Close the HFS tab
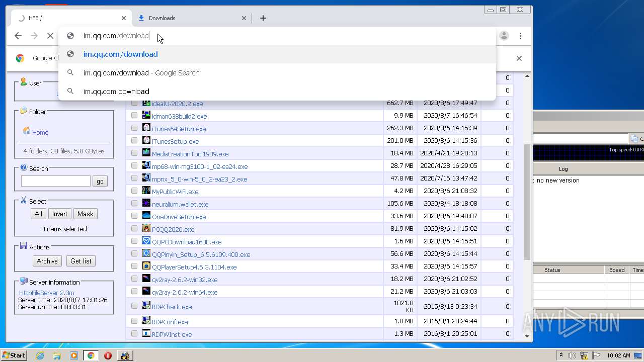644x362 pixels. (124, 18)
